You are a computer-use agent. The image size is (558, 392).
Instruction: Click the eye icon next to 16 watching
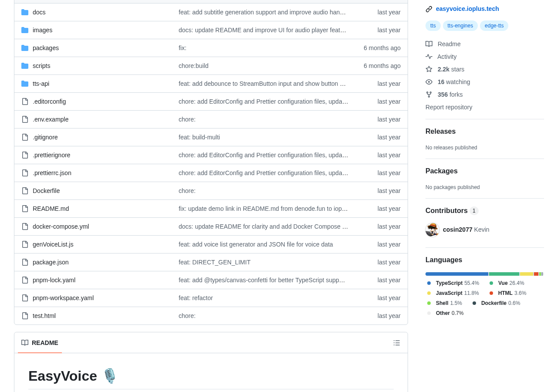click(429, 82)
